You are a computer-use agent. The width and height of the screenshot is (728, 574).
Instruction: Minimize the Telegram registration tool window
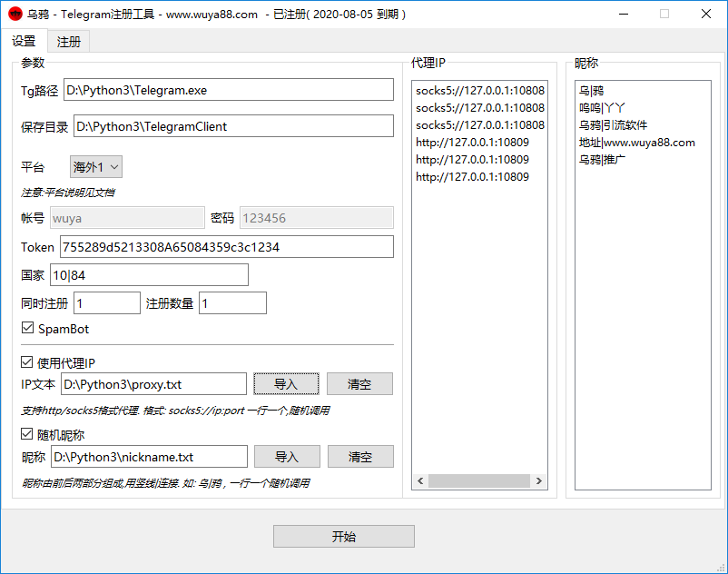[624, 14]
